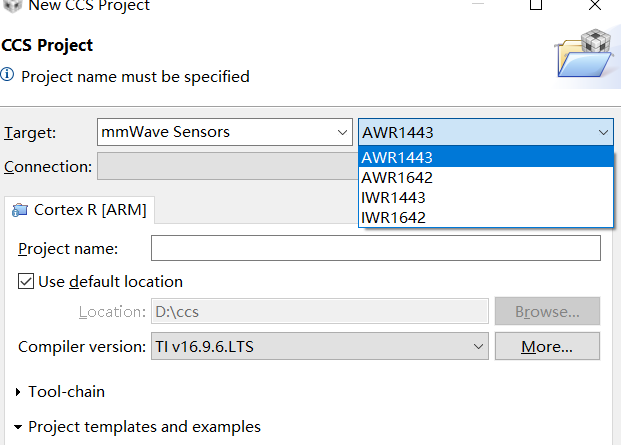Click the New CCS Project window icon
The height and width of the screenshot is (445, 621).
tap(10, 5)
